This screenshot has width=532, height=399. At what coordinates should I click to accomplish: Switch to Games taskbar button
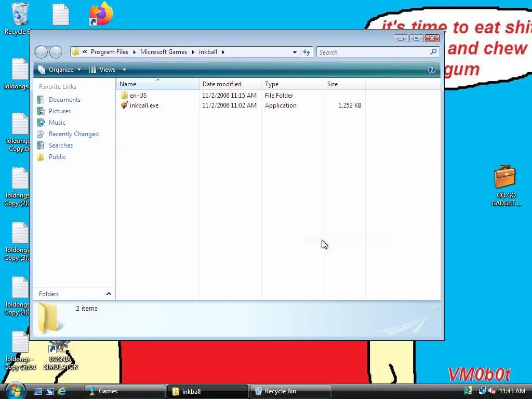[x=124, y=391]
